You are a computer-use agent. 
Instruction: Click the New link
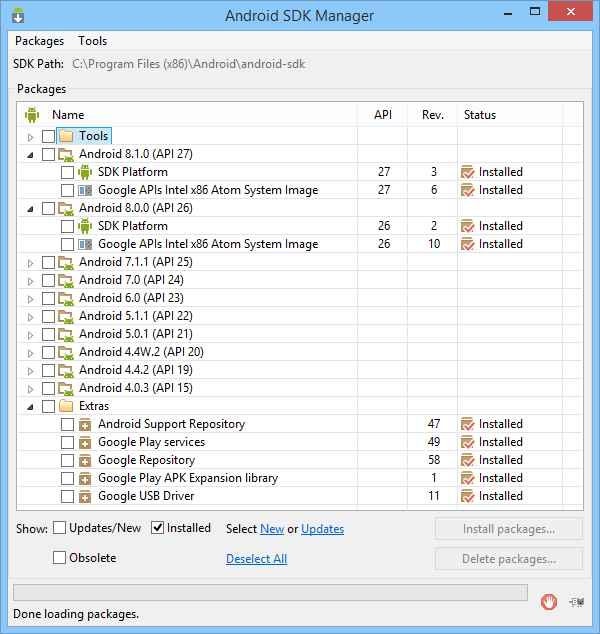[272, 529]
